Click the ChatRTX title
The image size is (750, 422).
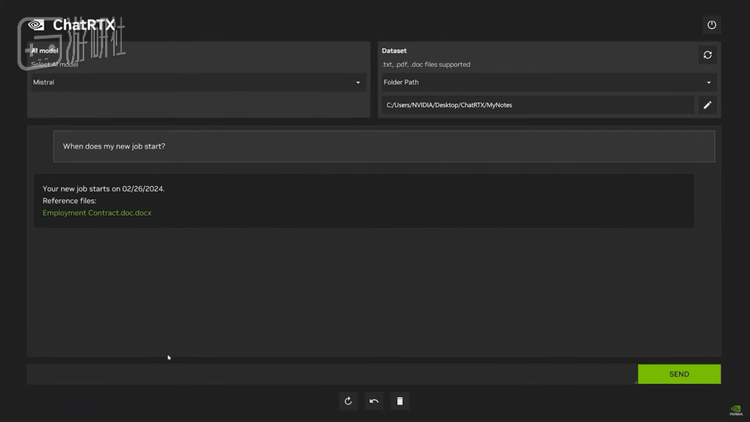coord(84,25)
